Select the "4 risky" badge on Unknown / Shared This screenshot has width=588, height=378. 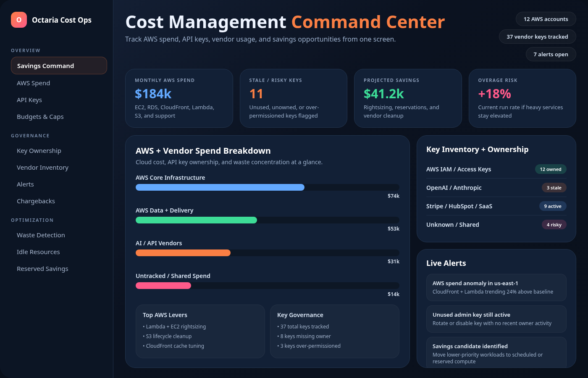[554, 224]
